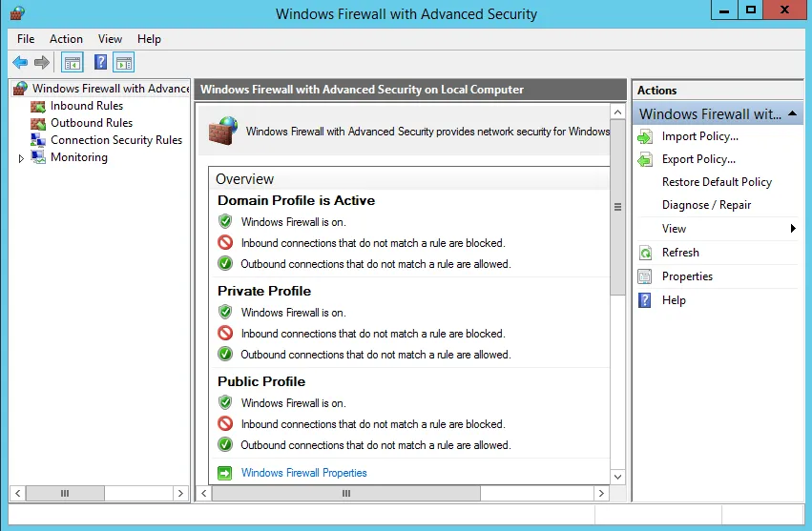Viewport: 812px width, 531px height.
Task: Expand the Monitoring tree node
Action: pyautogui.click(x=21, y=158)
